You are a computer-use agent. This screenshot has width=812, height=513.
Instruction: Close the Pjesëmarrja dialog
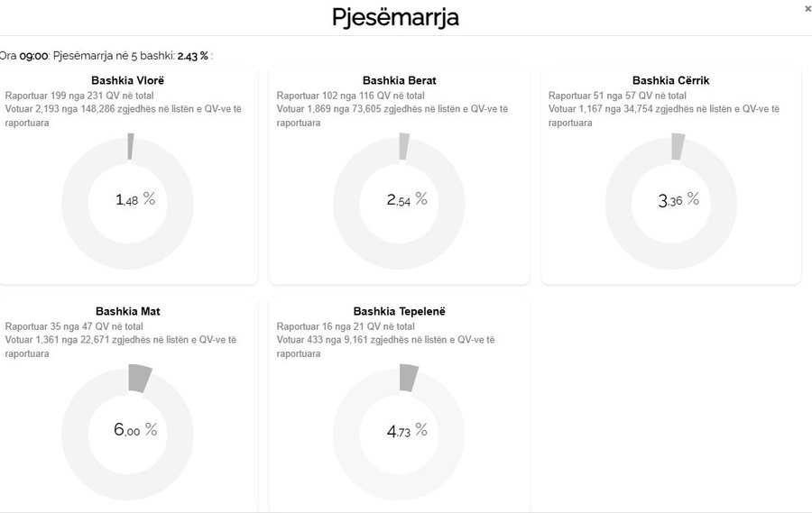(x=807, y=8)
